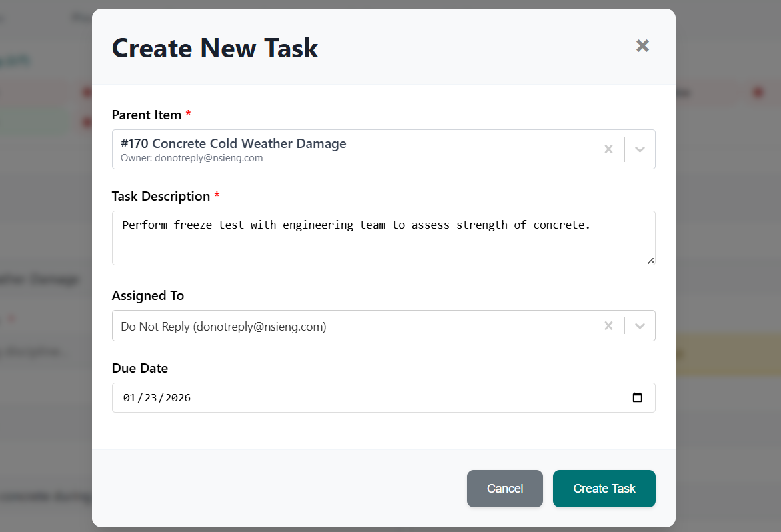
Task: Close the Create New Task dialog
Action: 642,46
